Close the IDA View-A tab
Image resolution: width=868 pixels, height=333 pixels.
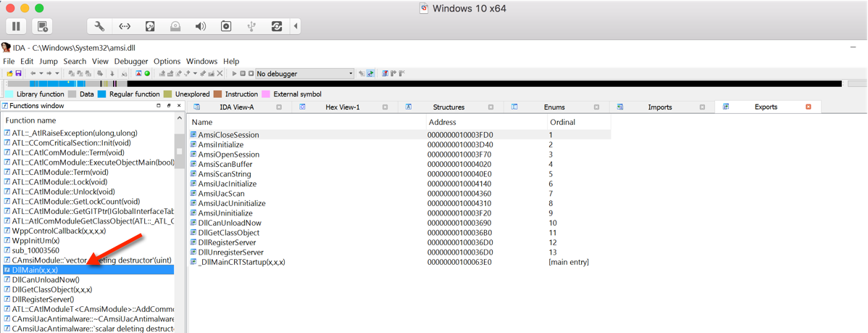(279, 107)
